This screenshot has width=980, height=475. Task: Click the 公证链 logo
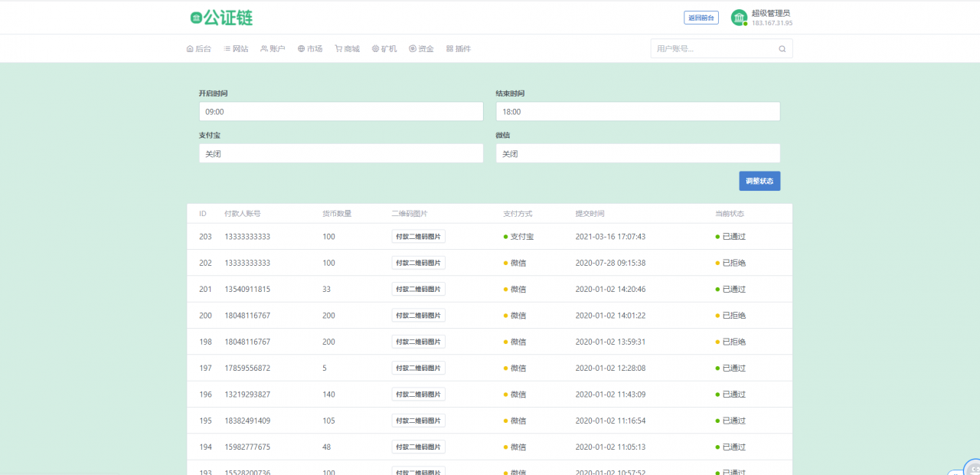point(221,18)
